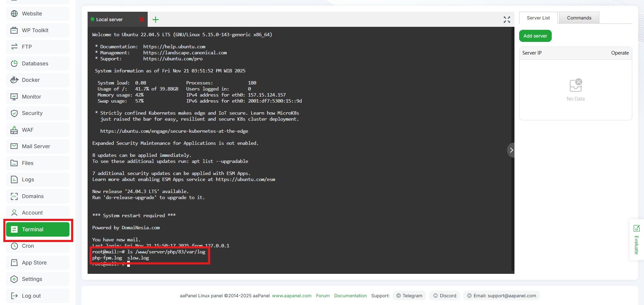This screenshot has width=644, height=305.
Task: Click the Server IP column header
Action: (532, 53)
